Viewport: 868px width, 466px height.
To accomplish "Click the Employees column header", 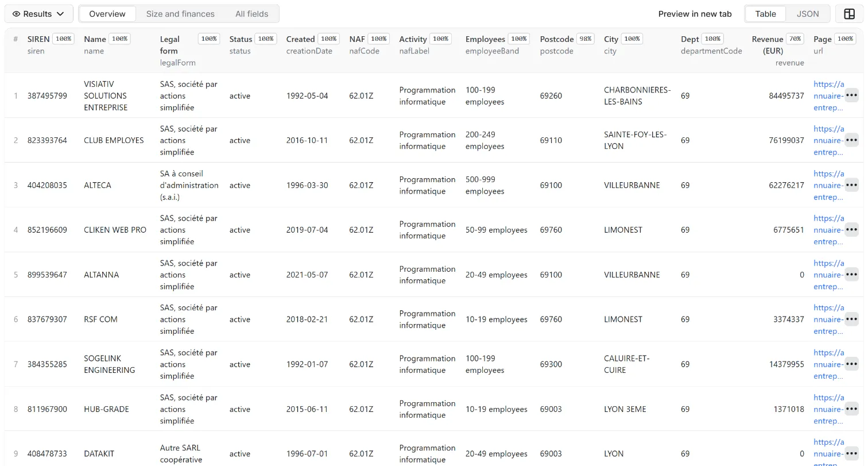I will coord(485,39).
